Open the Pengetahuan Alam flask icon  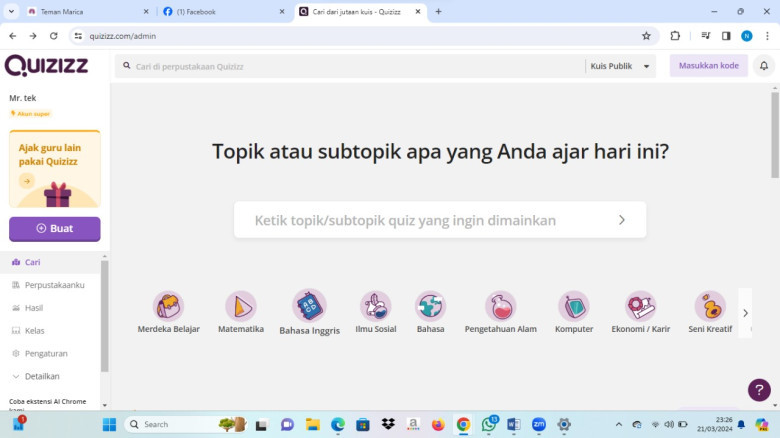[x=500, y=306]
